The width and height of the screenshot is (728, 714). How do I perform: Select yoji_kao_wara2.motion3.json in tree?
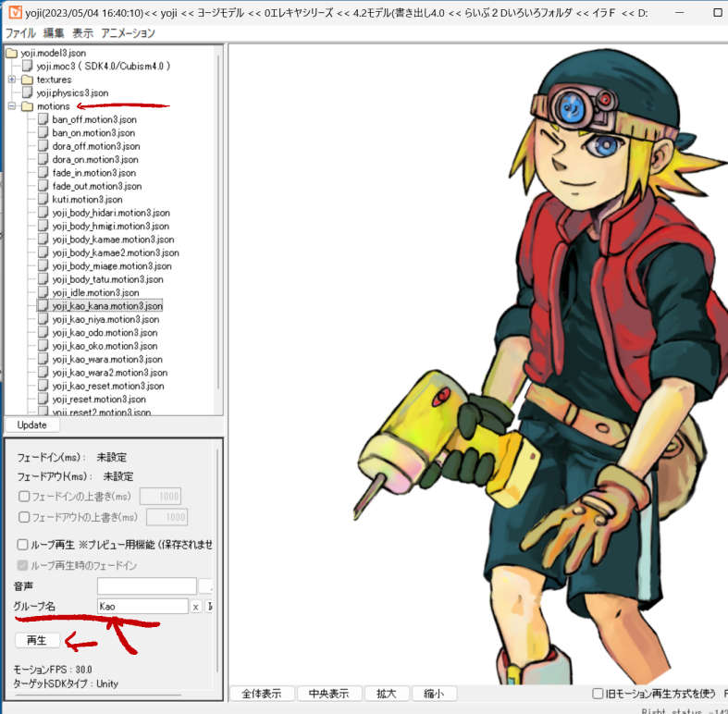109,373
